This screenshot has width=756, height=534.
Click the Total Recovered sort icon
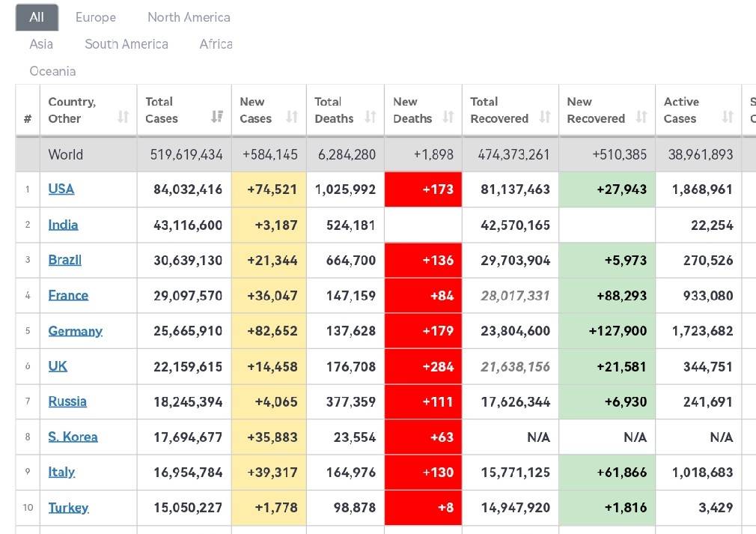(545, 117)
